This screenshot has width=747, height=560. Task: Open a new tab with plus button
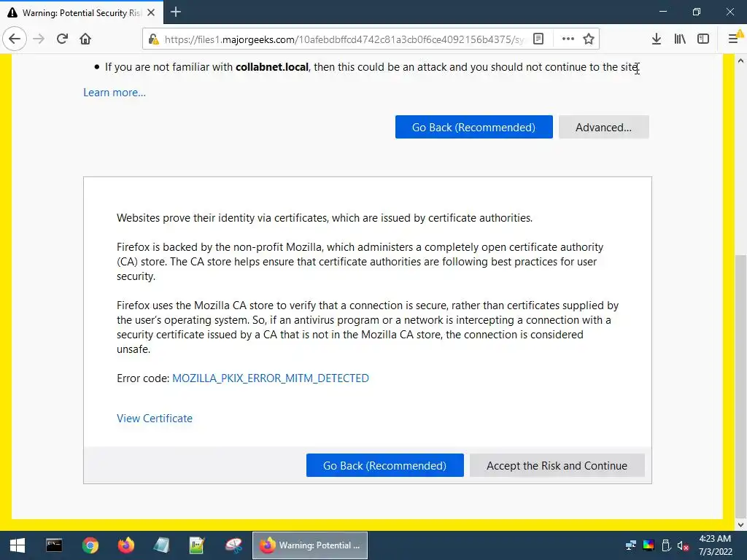176,12
